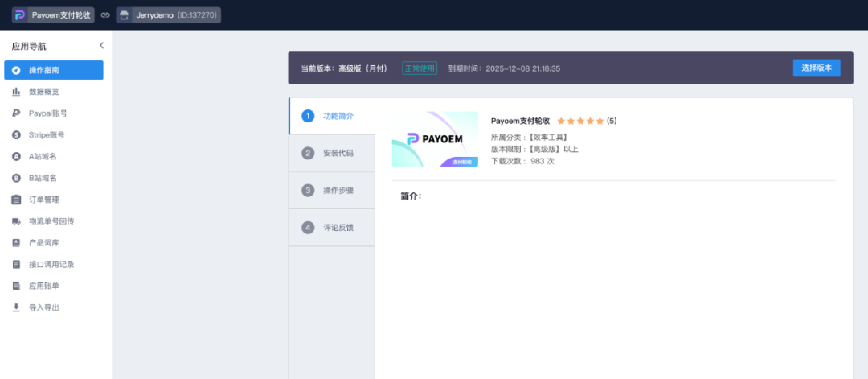Viewport: 868px width, 379px height.
Task: Click the log icon for 接口调用记录
Action: pos(16,264)
